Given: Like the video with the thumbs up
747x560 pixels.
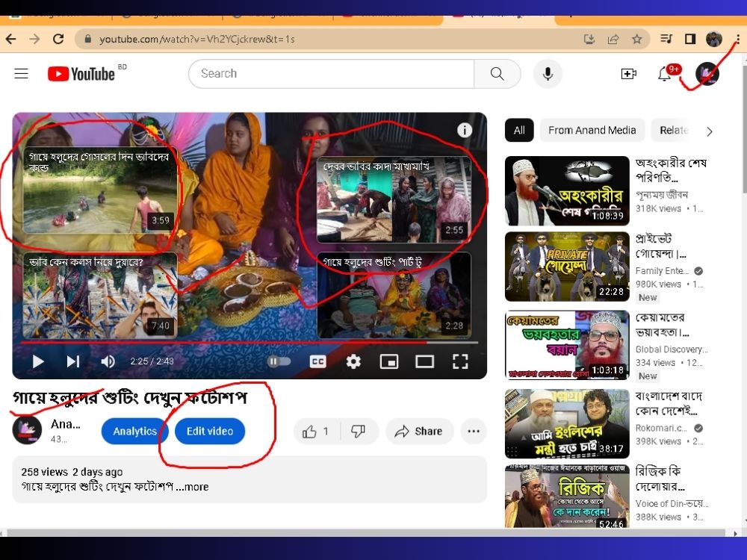Looking at the screenshot, I should point(316,432).
